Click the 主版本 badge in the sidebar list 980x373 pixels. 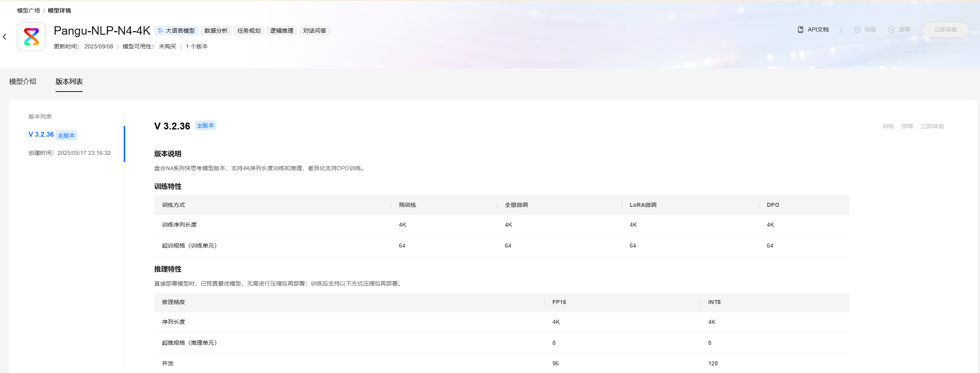(x=66, y=135)
